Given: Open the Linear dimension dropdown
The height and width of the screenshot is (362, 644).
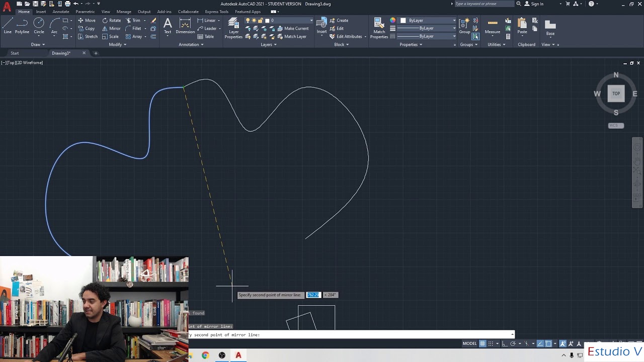Looking at the screenshot, I should 220,21.
